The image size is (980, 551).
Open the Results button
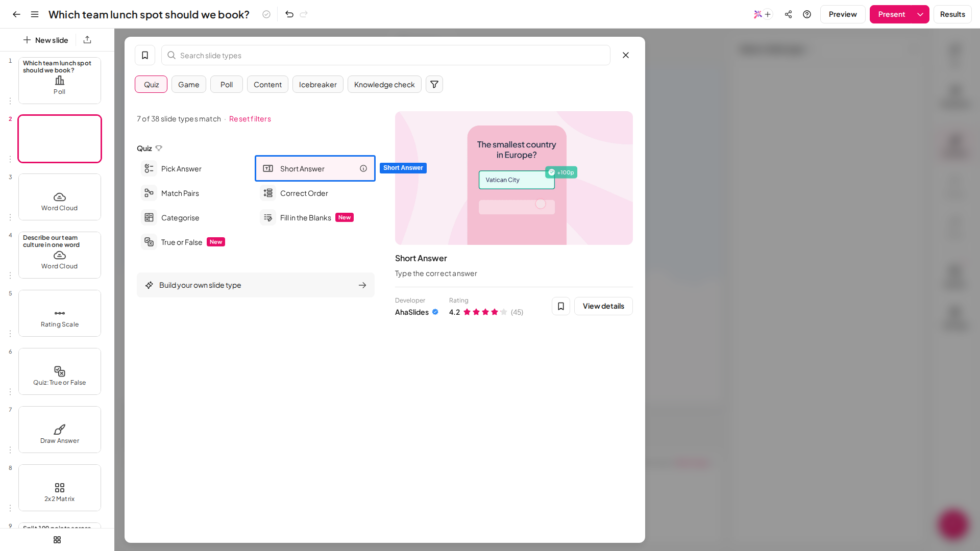[x=952, y=14]
